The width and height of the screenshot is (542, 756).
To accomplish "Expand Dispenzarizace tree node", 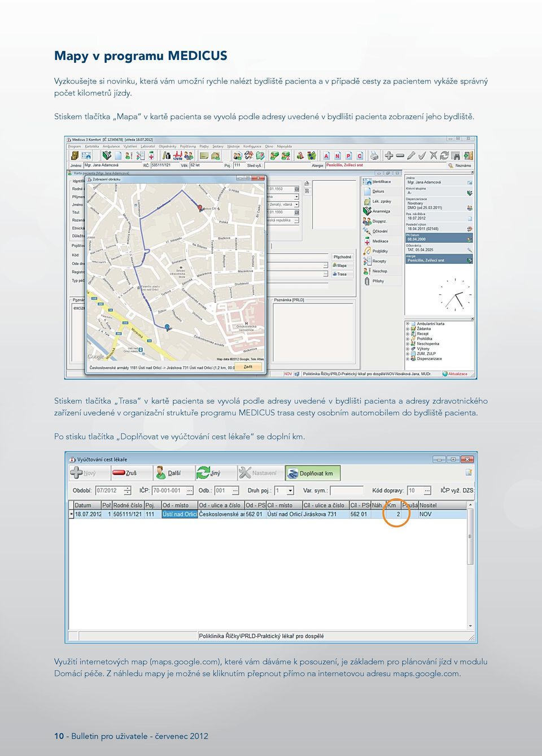I will point(408,359).
